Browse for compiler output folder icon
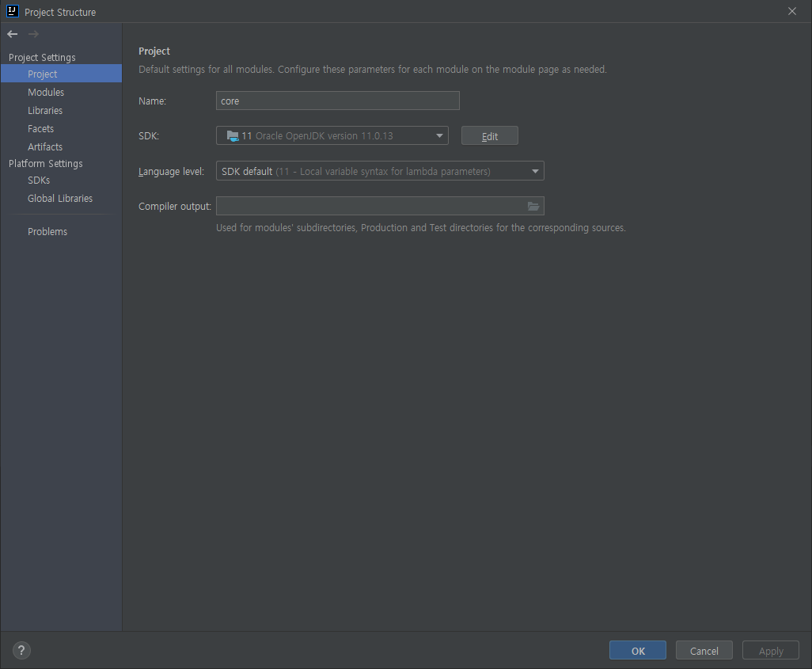The height and width of the screenshot is (669, 812). 533,207
